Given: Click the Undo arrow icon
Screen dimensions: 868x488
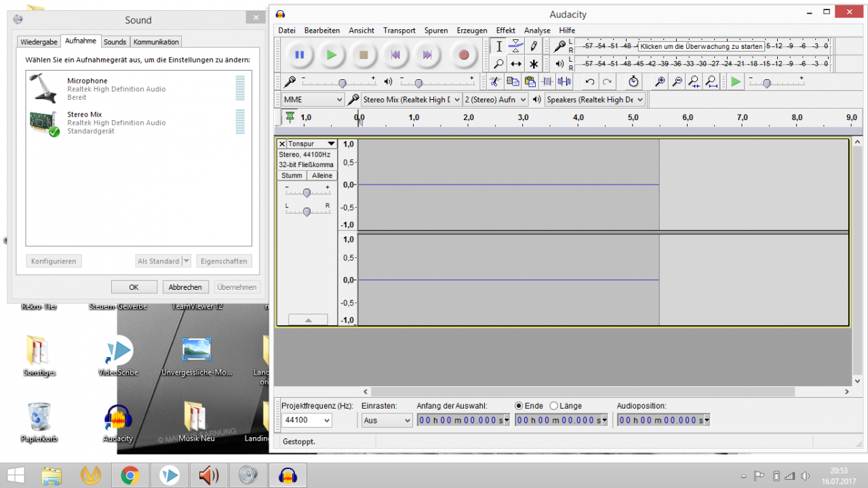Looking at the screenshot, I should [x=590, y=82].
